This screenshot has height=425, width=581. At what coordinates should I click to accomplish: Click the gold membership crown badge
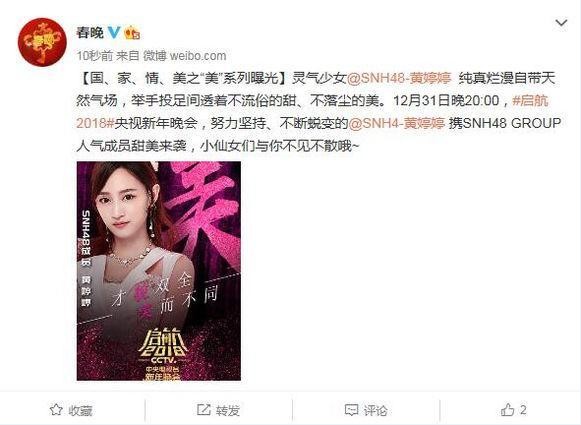tap(132, 33)
